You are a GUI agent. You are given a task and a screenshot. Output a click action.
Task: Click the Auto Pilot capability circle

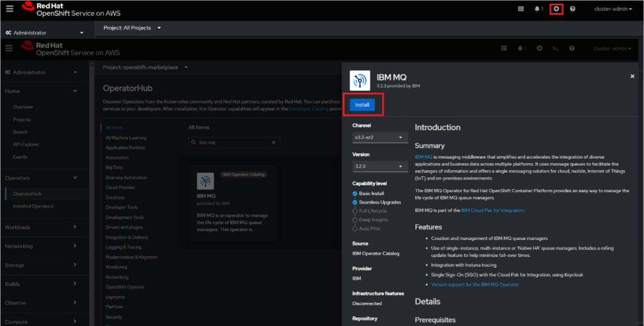click(x=355, y=229)
